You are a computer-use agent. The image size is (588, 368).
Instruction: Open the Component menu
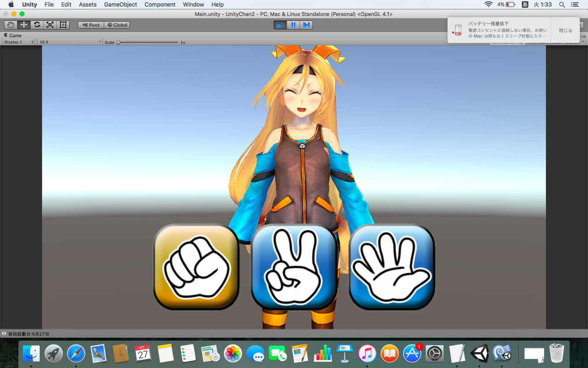(x=160, y=5)
